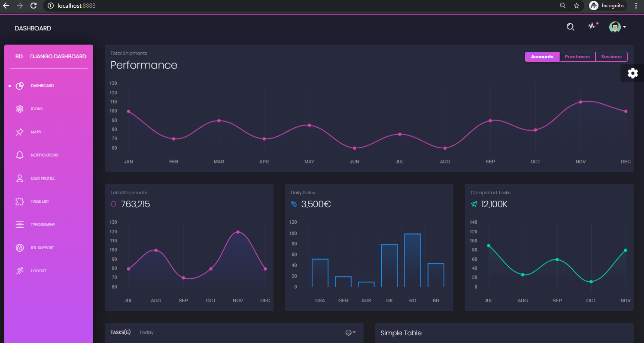Viewport: 644px width, 343px height.
Task: Click the User Profile icon in sidebar
Action: 20,178
